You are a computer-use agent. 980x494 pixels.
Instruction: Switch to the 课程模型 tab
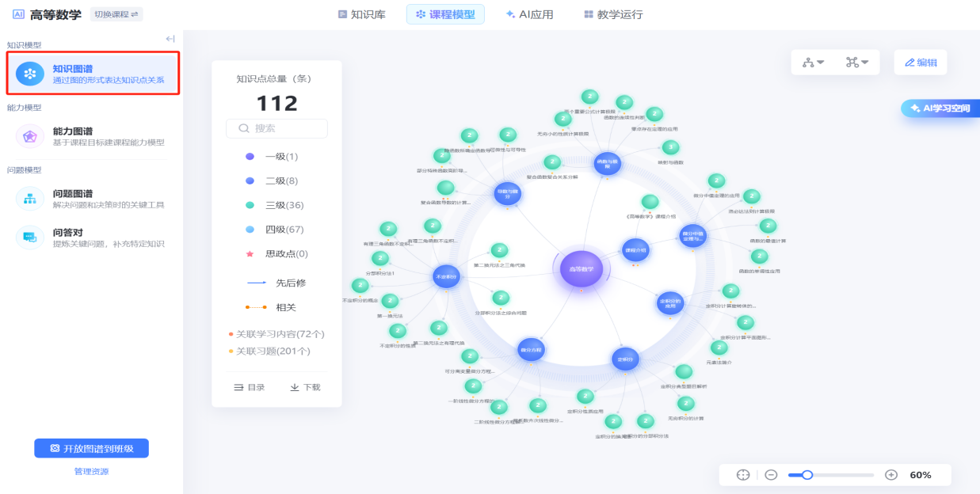pyautogui.click(x=444, y=14)
